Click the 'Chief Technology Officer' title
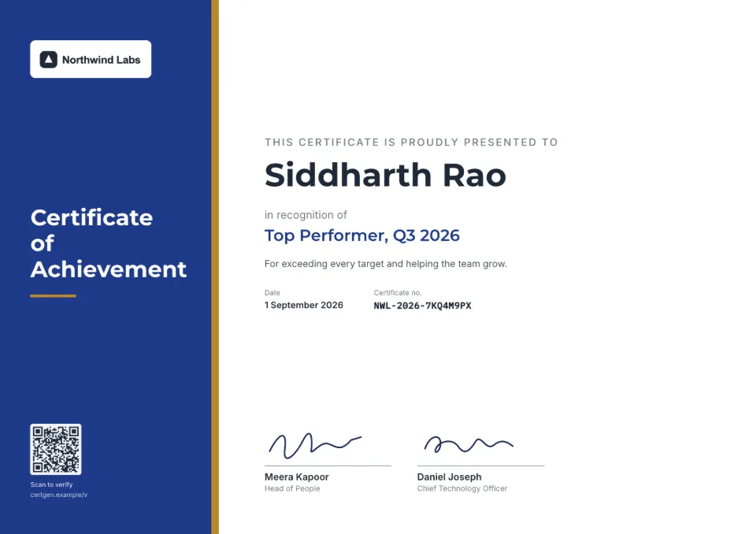This screenshot has height=534, width=756. coord(462,488)
